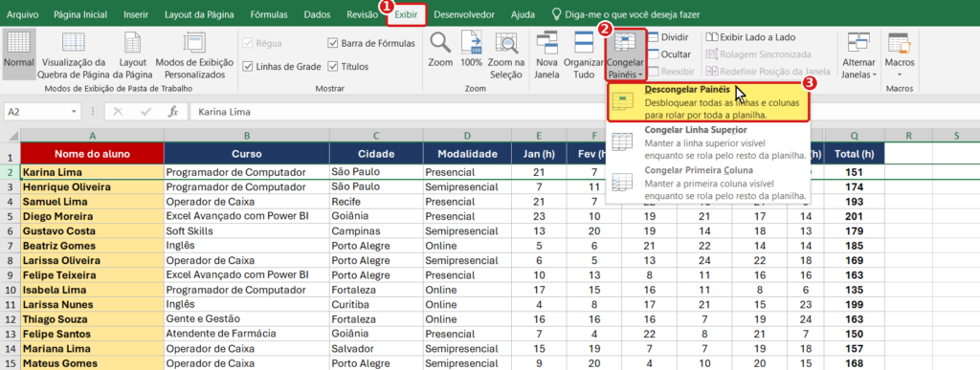Switch to Layout da Página view
Image resolution: width=980 pixels, height=370 pixels.
[x=132, y=54]
